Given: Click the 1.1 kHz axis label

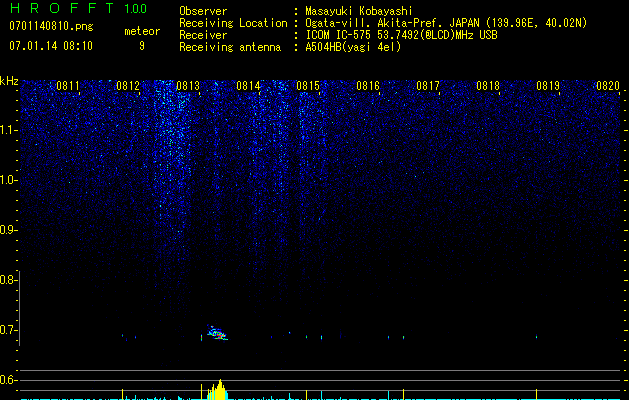Looking at the screenshot, I should 9,130.
